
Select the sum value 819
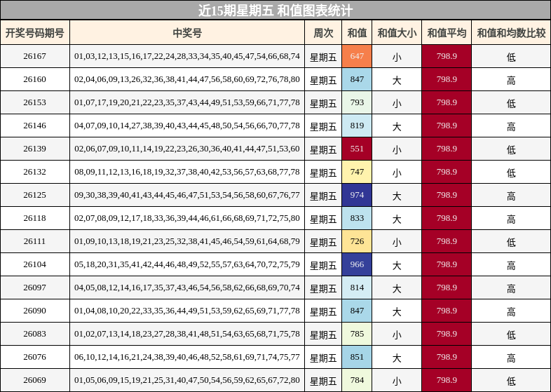click(357, 126)
